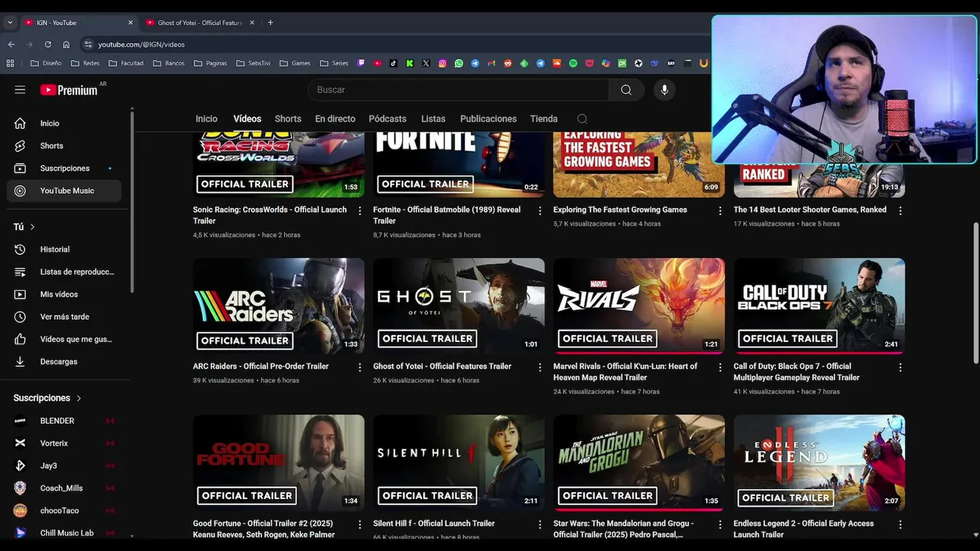The width and height of the screenshot is (980, 551).
Task: Open the Spotify bookmark icon
Action: pos(573,64)
